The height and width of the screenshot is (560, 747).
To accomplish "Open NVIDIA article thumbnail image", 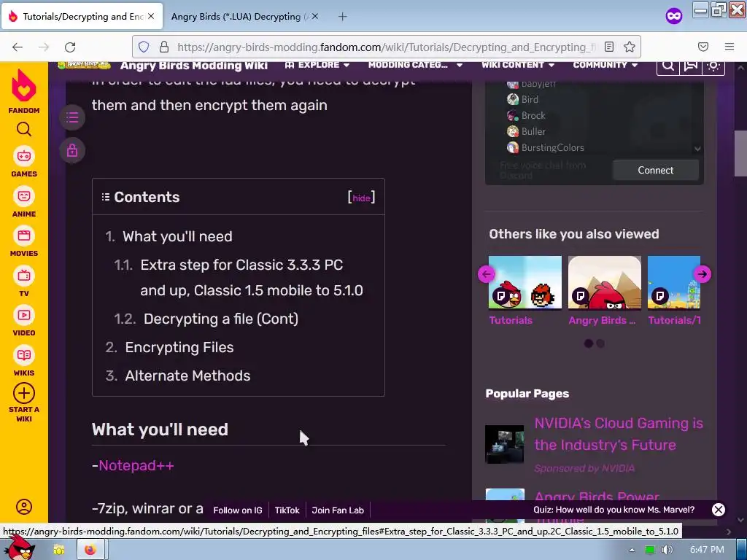I will click(504, 444).
